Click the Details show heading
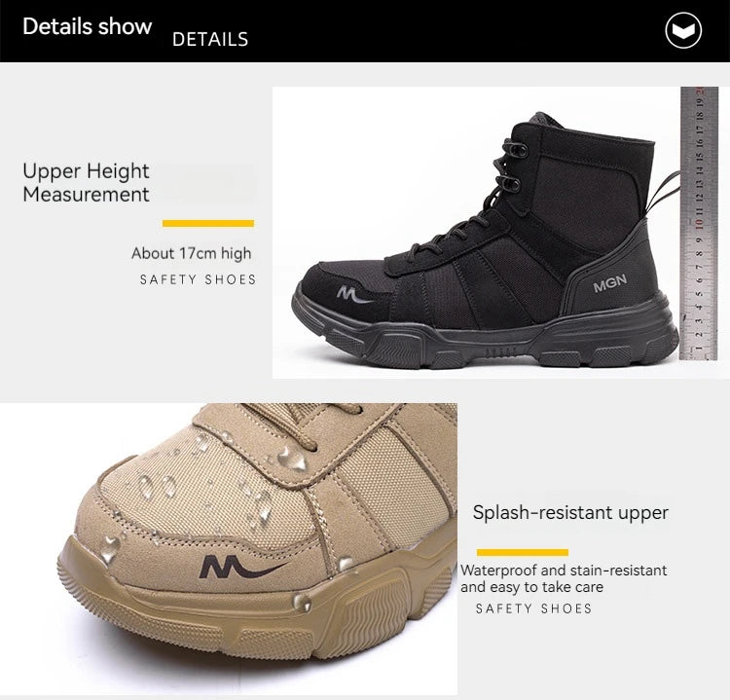730x700 pixels. tap(88, 26)
